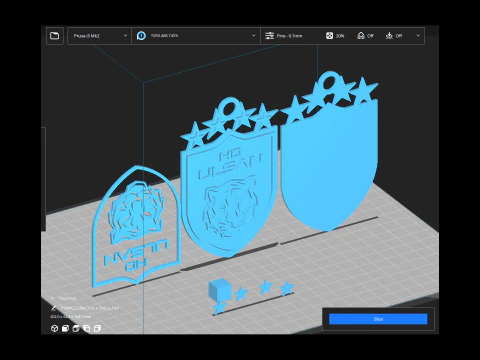The image size is (480, 360).
Task: Select the HD ULSAN tiger shield model
Action: click(x=229, y=187)
